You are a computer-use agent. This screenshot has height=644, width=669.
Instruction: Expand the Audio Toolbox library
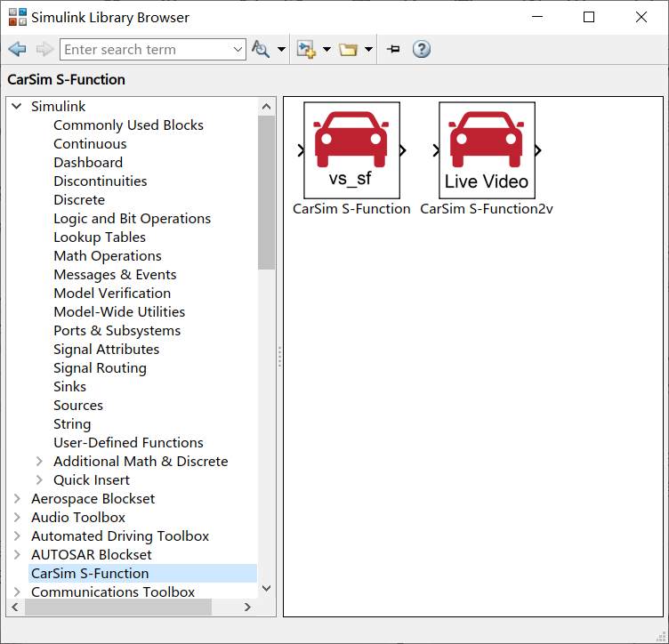(x=17, y=518)
